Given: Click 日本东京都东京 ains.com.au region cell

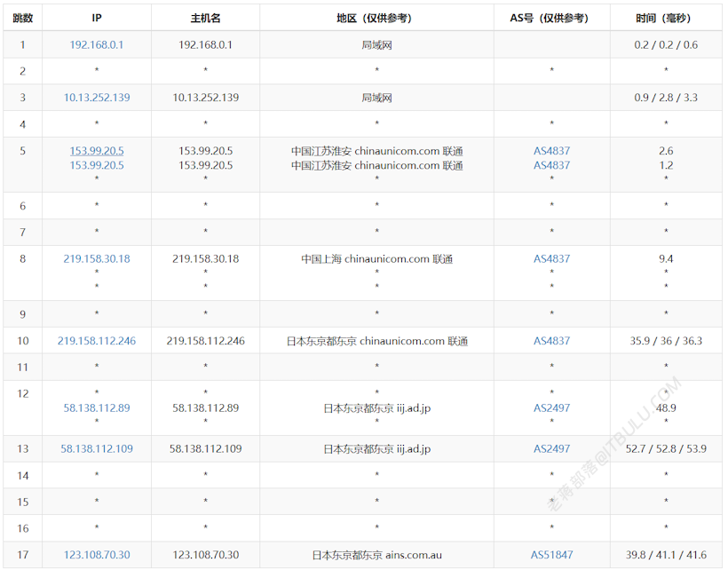Looking at the screenshot, I should (376, 555).
